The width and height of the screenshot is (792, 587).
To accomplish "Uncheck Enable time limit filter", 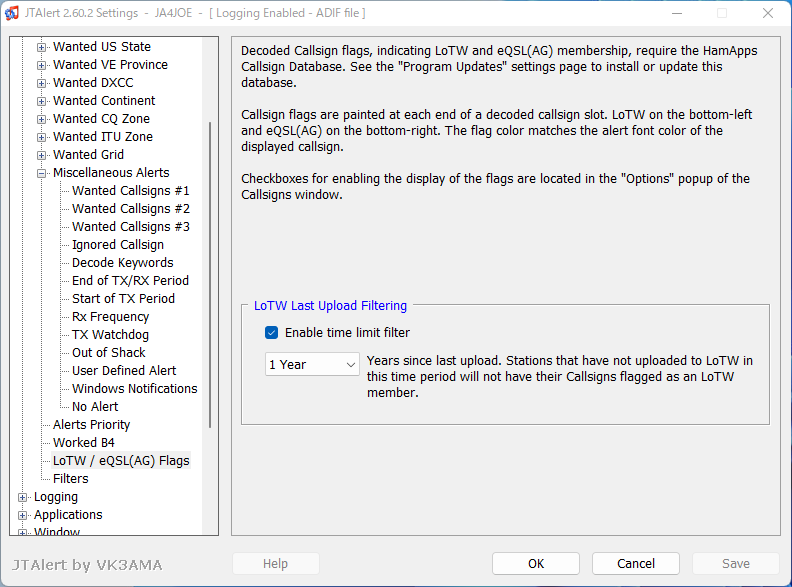I will click(271, 332).
